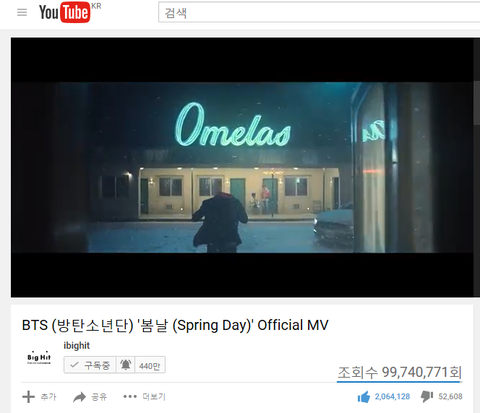Click the share arrow icon
Image resolution: width=480 pixels, height=413 pixels.
click(x=79, y=397)
